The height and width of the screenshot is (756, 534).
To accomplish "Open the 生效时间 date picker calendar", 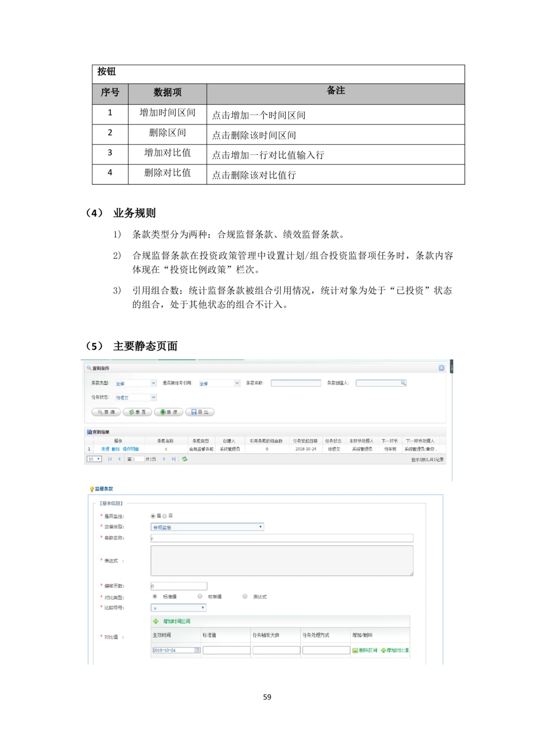I will (x=197, y=650).
